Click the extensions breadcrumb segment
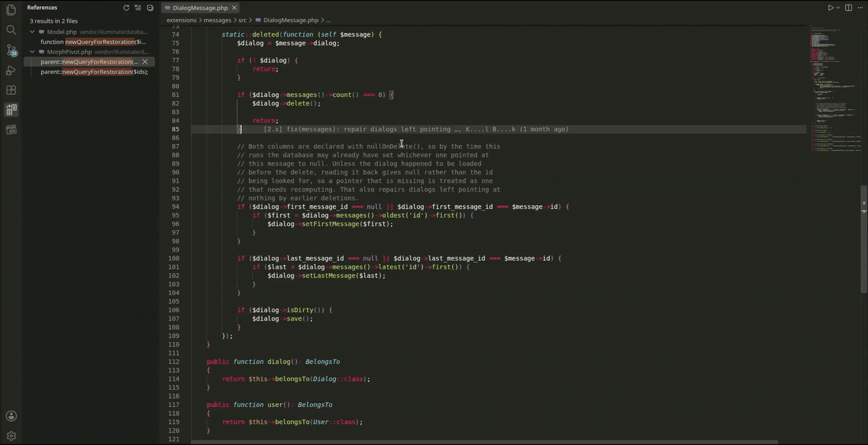 point(181,20)
